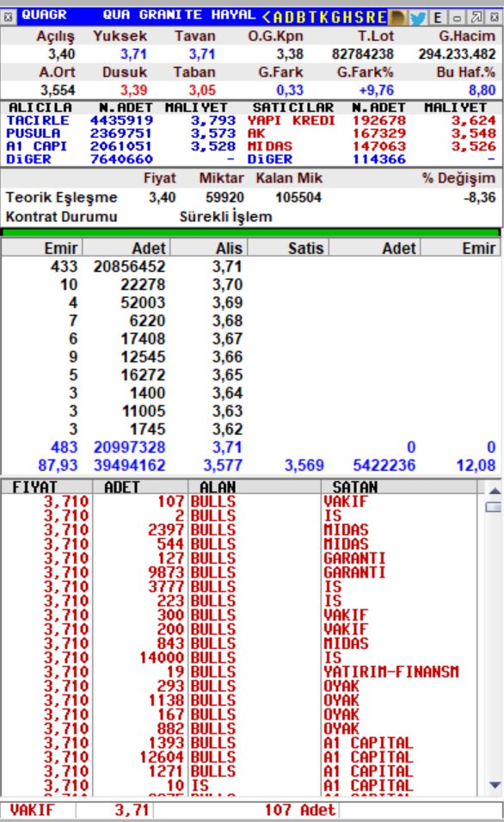Click the Sürekli İşlem contract status
The width and height of the screenshot is (504, 822).
[226, 217]
